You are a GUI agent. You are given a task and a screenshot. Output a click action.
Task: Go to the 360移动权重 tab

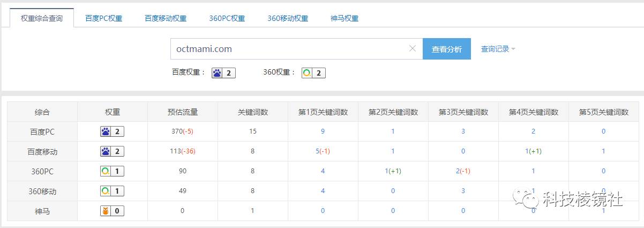pos(288,18)
